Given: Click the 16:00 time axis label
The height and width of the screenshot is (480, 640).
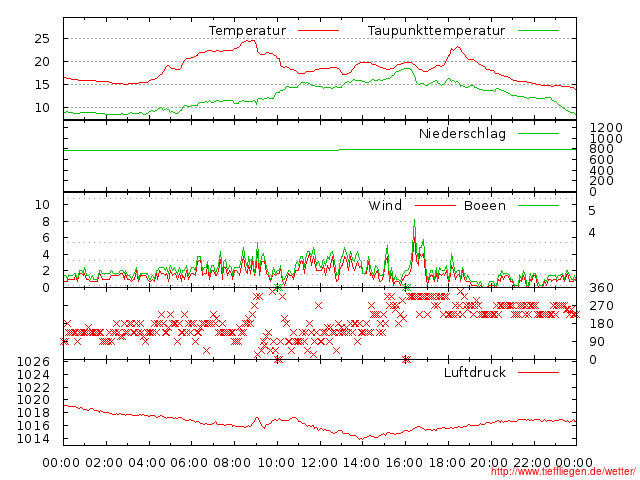Looking at the screenshot, I should point(405,463).
